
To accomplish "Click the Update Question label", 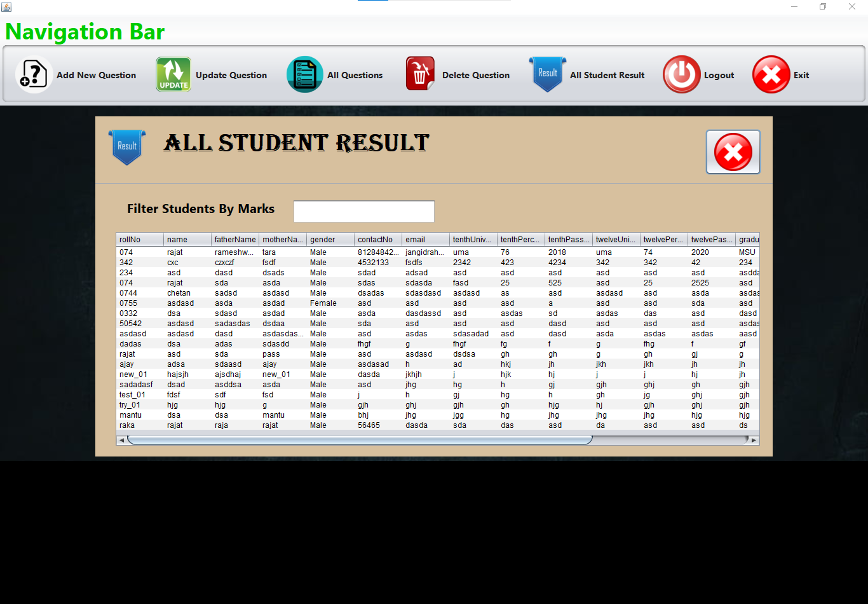I will tap(231, 75).
